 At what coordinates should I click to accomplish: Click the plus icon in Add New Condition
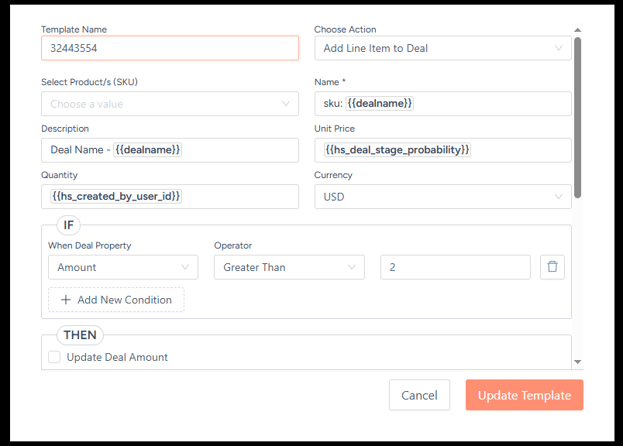[66, 300]
